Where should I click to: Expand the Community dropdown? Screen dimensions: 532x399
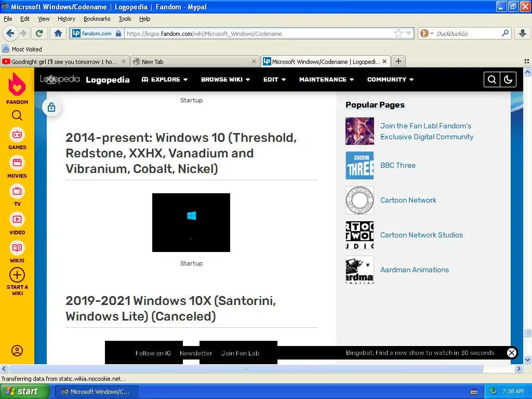click(x=390, y=79)
